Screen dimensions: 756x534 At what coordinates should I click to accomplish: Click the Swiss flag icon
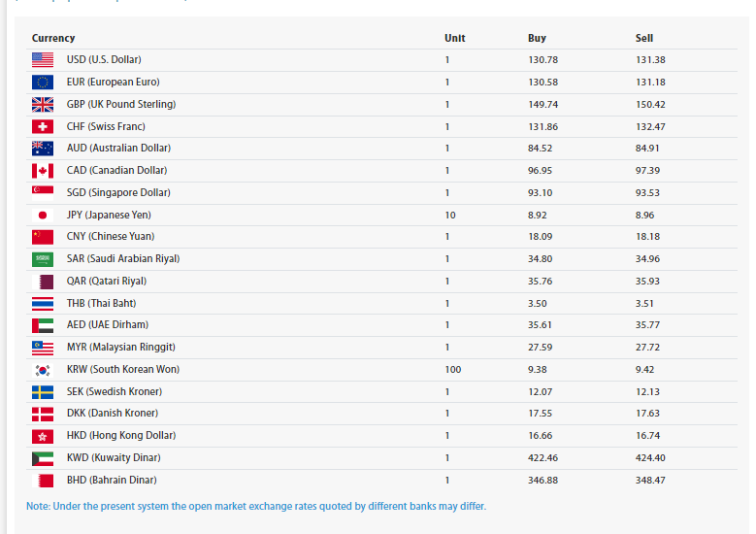(x=43, y=127)
